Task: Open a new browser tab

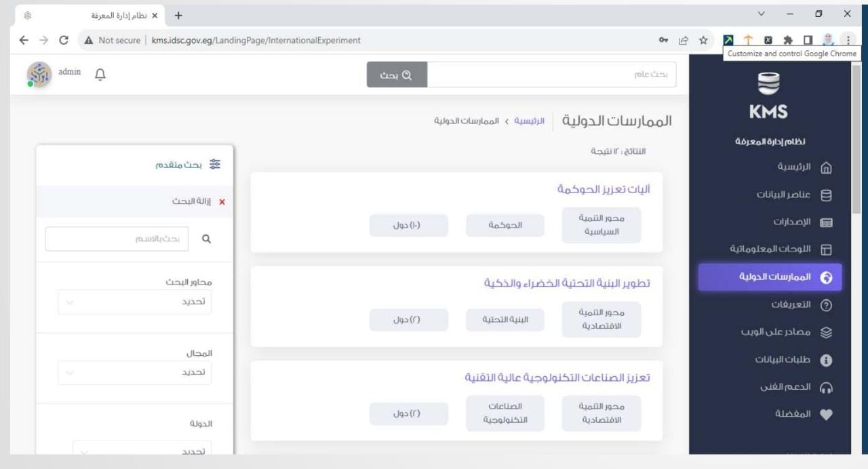Action: pos(178,14)
